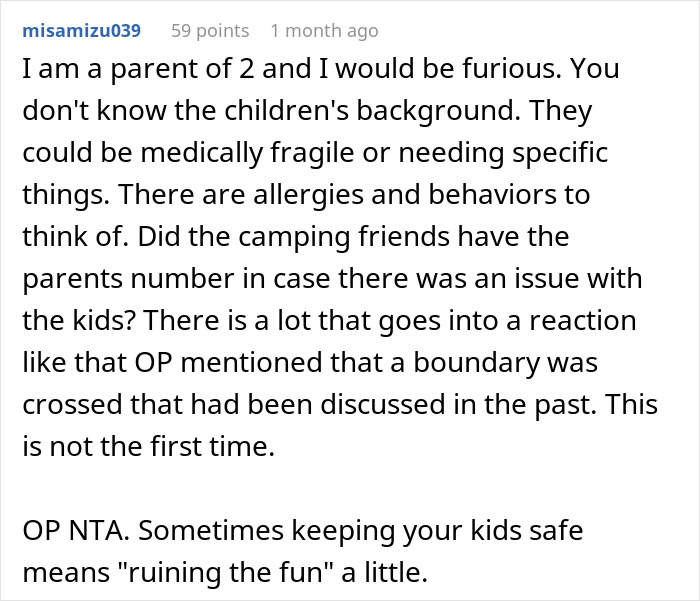Open the 1 month ago timestamp permalink
Image resolution: width=700 pixels, height=601 pixels.
tap(325, 31)
